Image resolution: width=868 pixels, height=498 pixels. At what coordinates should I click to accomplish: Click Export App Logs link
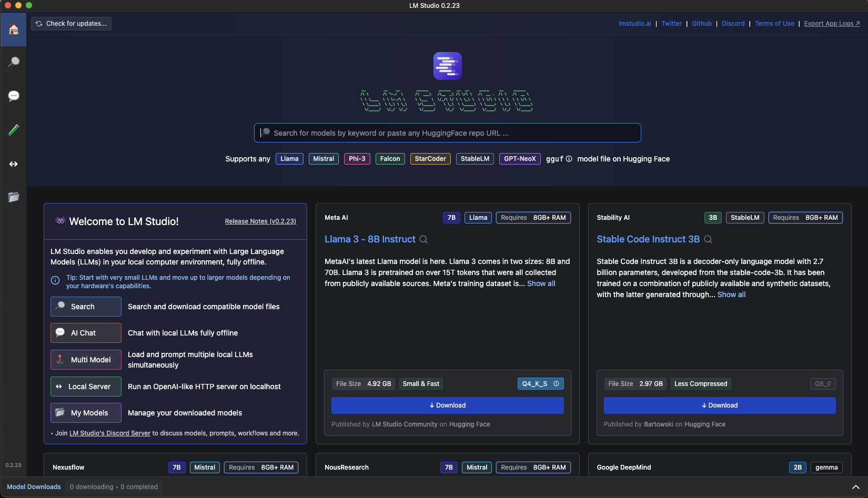(x=832, y=24)
